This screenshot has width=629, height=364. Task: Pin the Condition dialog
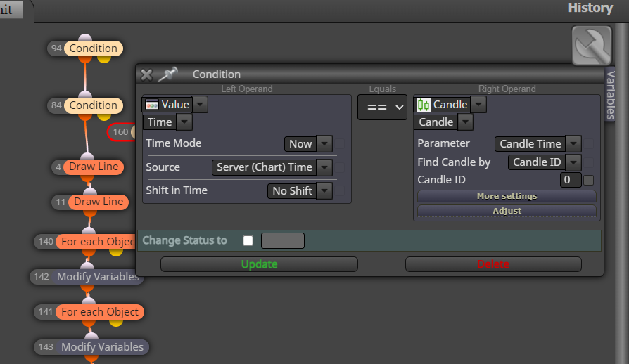(167, 74)
